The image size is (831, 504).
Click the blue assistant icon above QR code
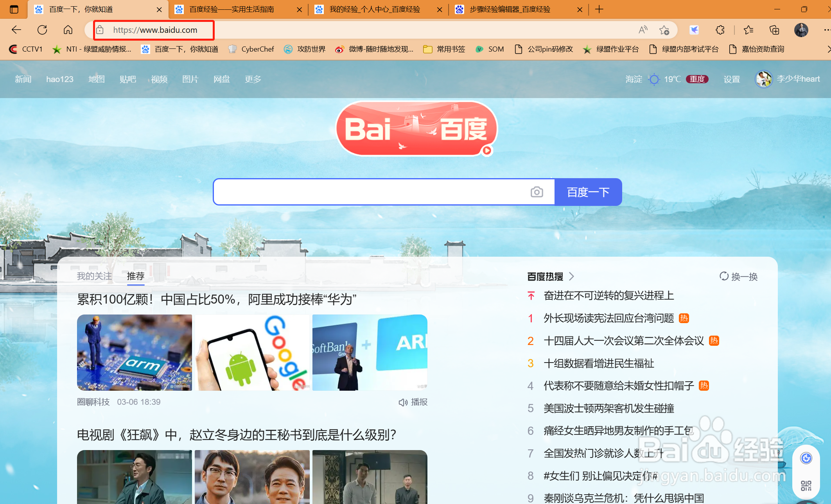(x=806, y=458)
